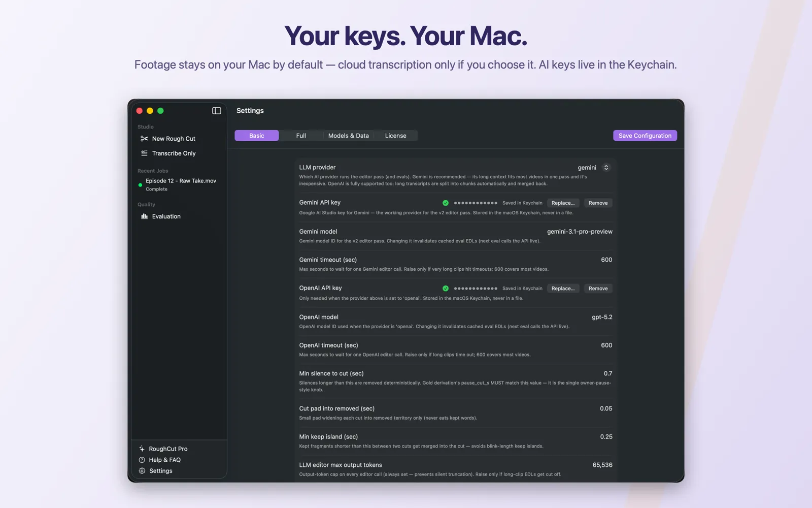Click the OpenAI model label

click(x=319, y=317)
